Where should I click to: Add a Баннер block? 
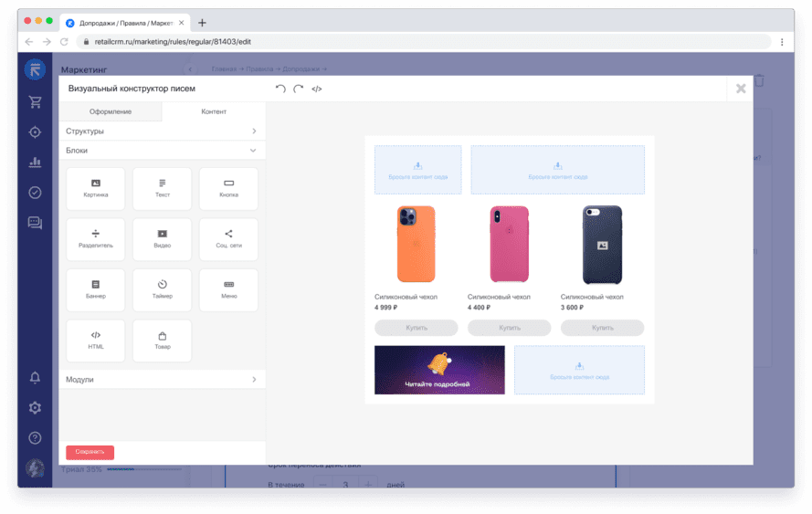coord(96,290)
